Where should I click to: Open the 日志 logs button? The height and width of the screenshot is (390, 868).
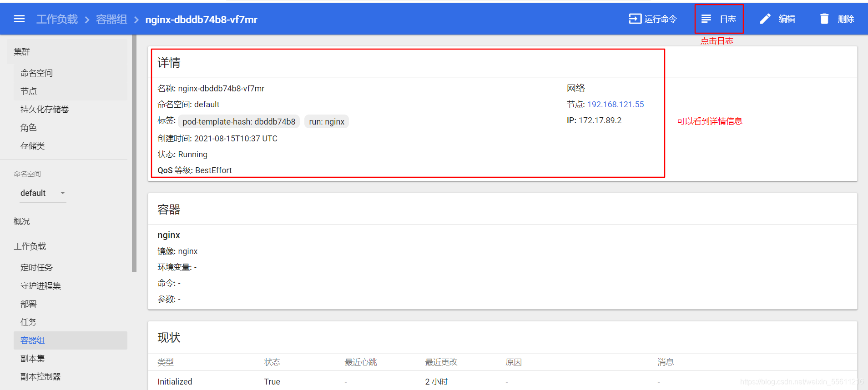[719, 19]
